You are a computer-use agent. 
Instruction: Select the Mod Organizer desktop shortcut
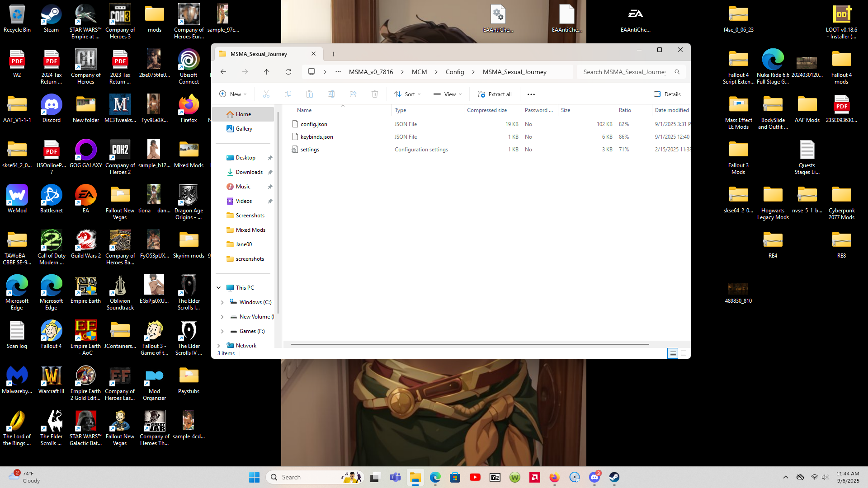coord(155,384)
